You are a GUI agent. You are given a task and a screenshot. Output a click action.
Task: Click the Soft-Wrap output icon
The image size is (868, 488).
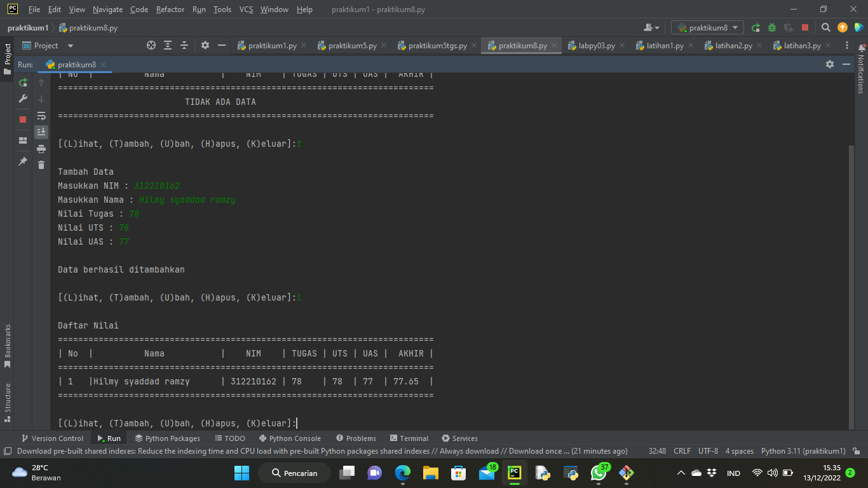pos(41,116)
